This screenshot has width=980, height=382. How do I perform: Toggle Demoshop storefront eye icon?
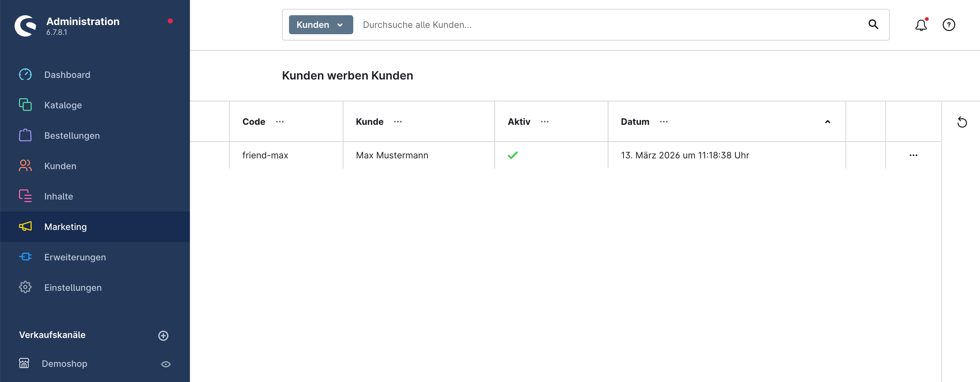coord(166,364)
